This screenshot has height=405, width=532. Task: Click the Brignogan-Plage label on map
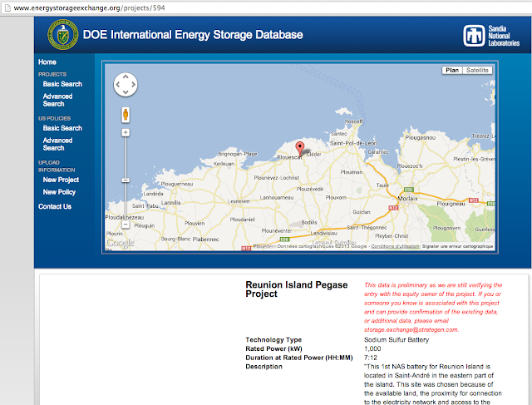(x=238, y=154)
